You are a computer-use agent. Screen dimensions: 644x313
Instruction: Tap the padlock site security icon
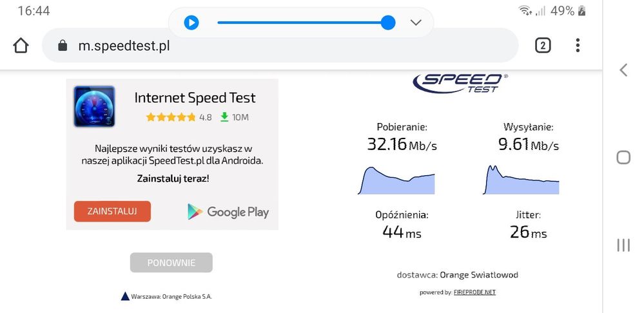(63, 46)
